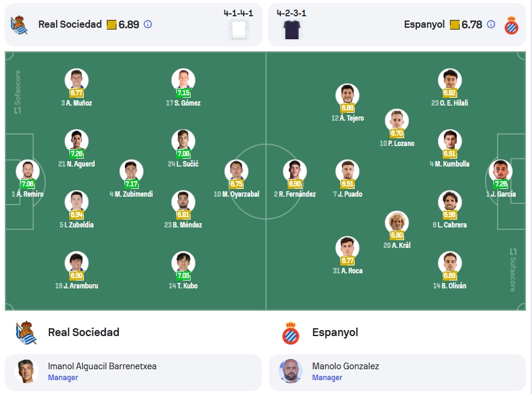Image resolution: width=532 pixels, height=394 pixels.
Task: Click the Espanyol crest below the pitch
Action: (x=291, y=332)
